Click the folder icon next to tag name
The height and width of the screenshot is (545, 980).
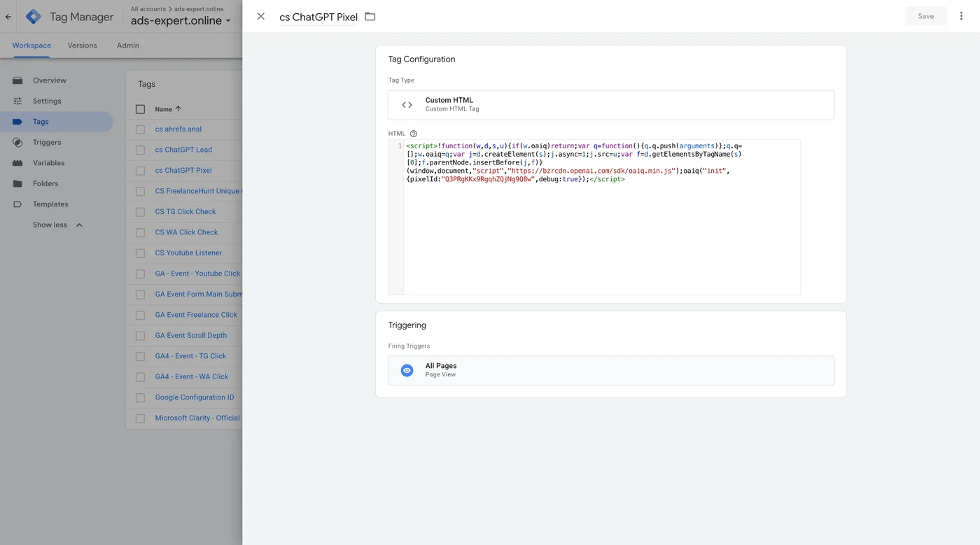tap(370, 17)
